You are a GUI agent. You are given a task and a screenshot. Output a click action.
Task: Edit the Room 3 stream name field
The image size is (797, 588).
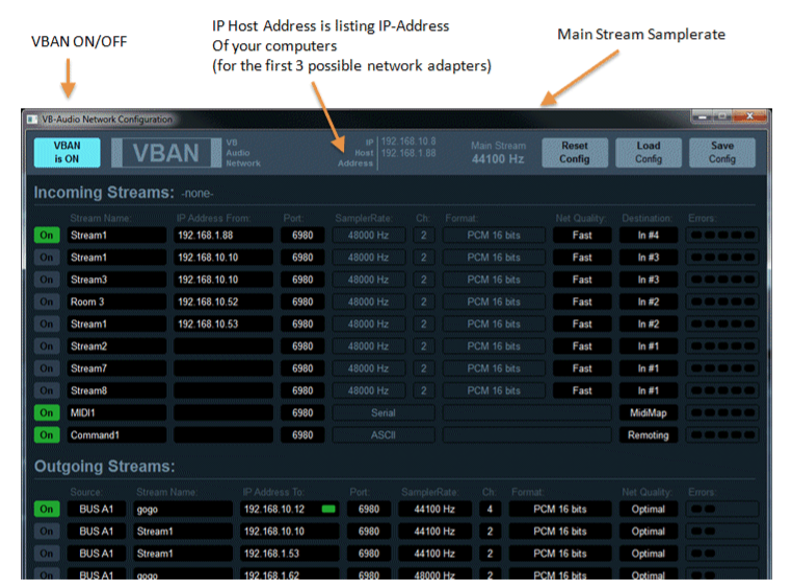[116, 302]
